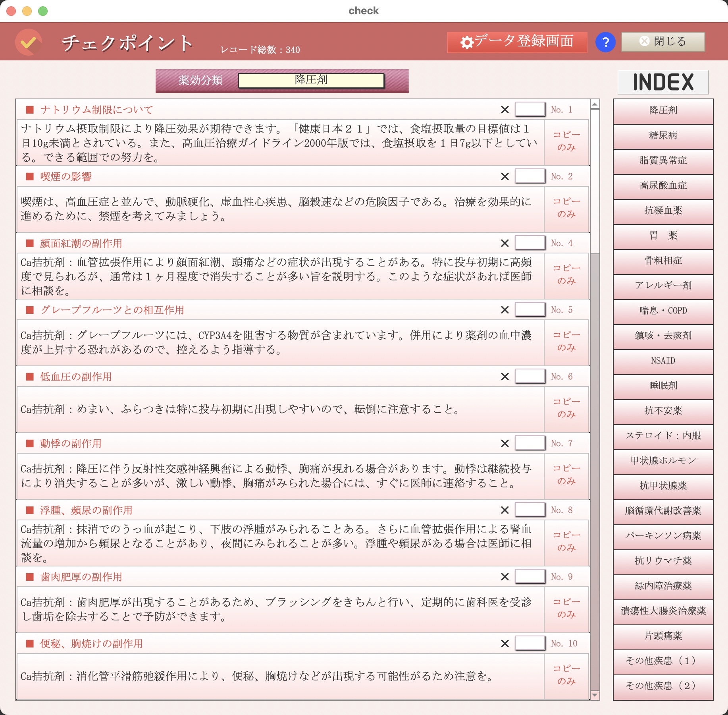Click the × icon beside 喫煙の影響

tap(505, 176)
